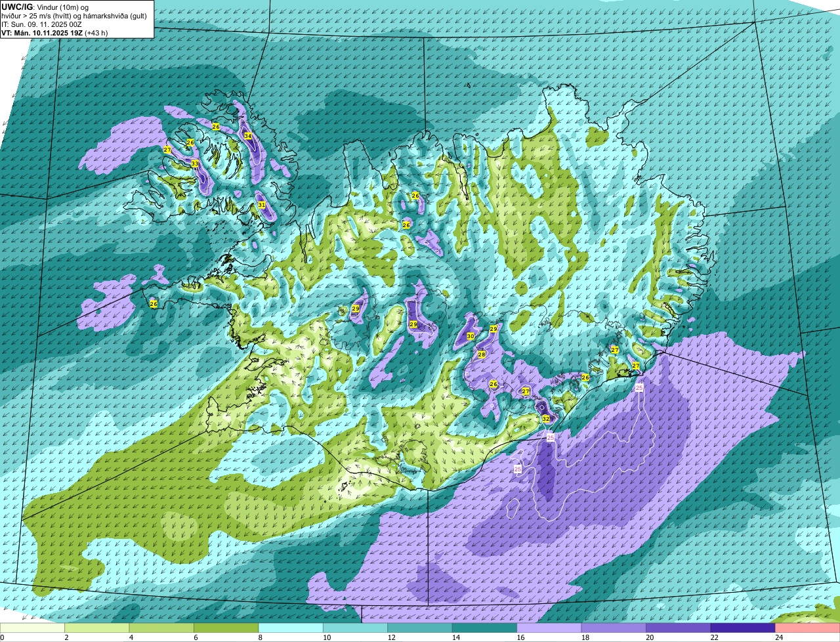Select the 8–10 m/s light cyan swatch
Viewport: 840px width, 642px height.
click(291, 628)
